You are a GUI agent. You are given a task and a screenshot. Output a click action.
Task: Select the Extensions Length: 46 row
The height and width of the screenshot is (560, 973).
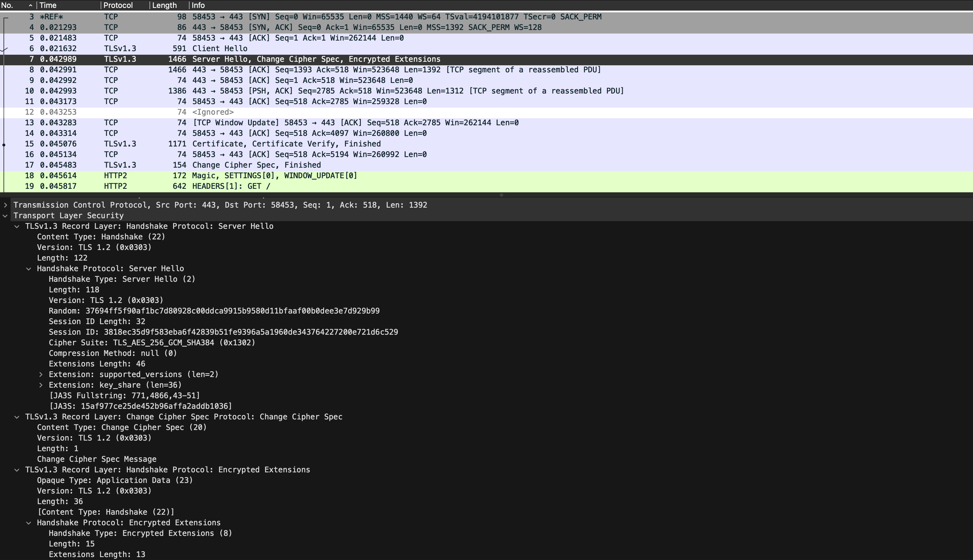click(x=486, y=364)
